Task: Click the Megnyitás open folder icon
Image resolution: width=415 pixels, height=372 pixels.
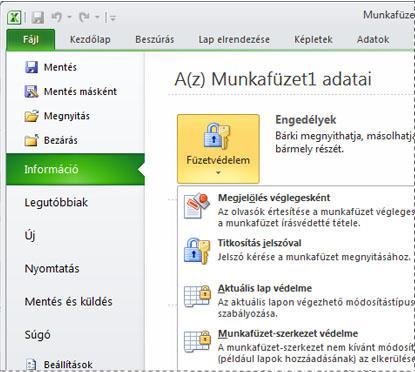Action: [x=32, y=116]
